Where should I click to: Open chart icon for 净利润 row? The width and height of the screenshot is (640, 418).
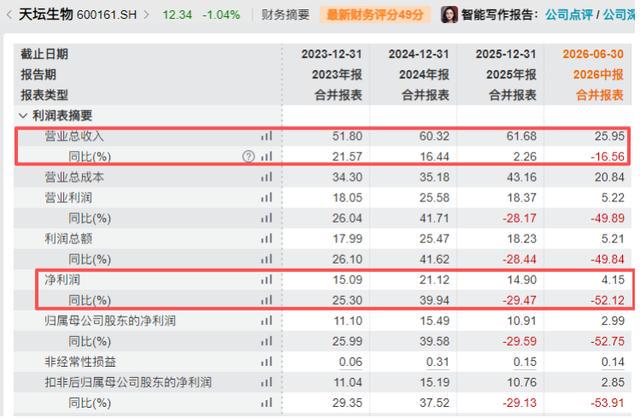pos(267,280)
